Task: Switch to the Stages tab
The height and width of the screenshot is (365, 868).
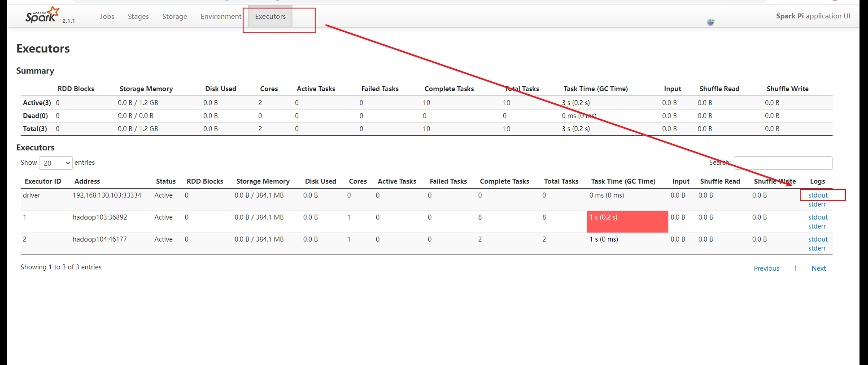Action: click(138, 17)
